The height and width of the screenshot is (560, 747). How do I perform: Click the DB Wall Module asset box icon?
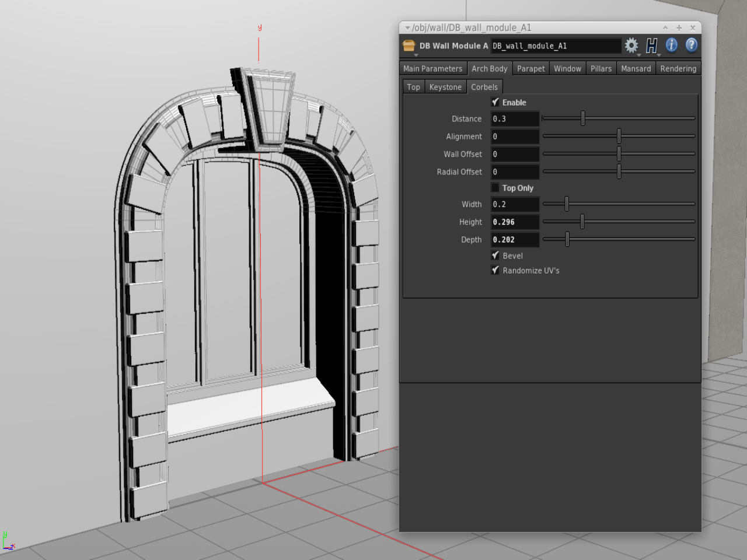409,45
